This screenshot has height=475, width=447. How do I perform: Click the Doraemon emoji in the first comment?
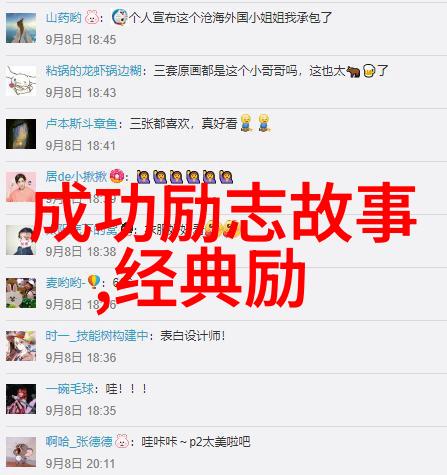[119, 17]
